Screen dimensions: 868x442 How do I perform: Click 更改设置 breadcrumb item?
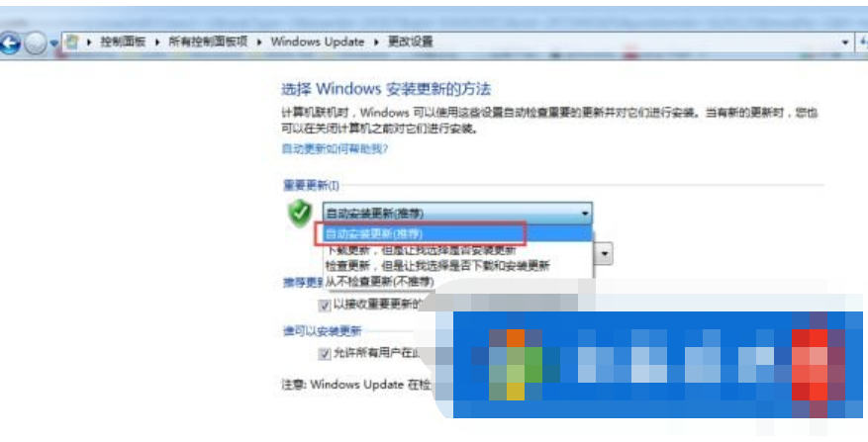coord(410,42)
